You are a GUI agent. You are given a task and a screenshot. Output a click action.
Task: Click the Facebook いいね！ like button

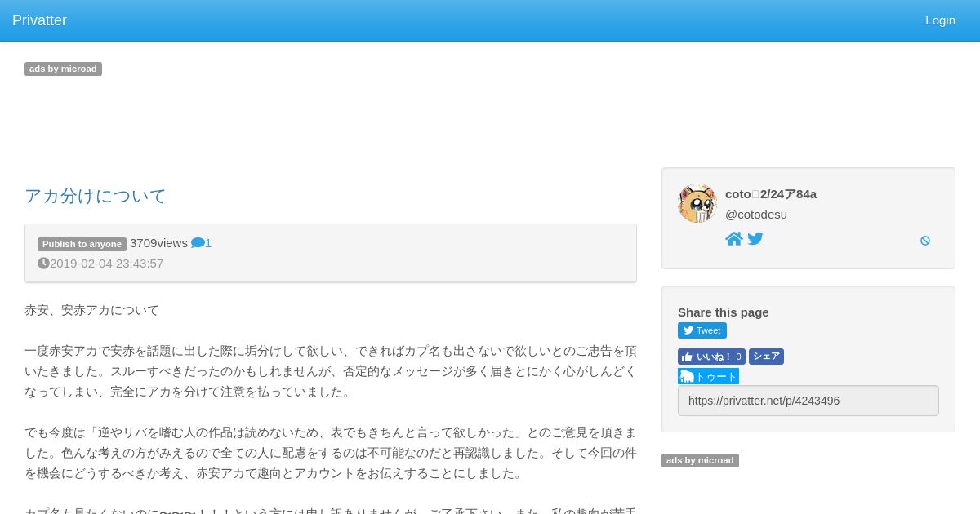711,357
